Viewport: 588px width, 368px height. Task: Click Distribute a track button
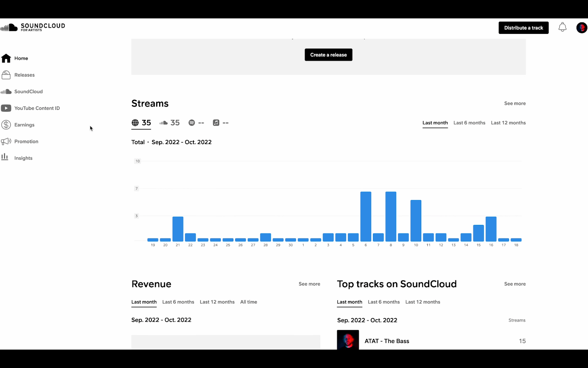click(523, 28)
